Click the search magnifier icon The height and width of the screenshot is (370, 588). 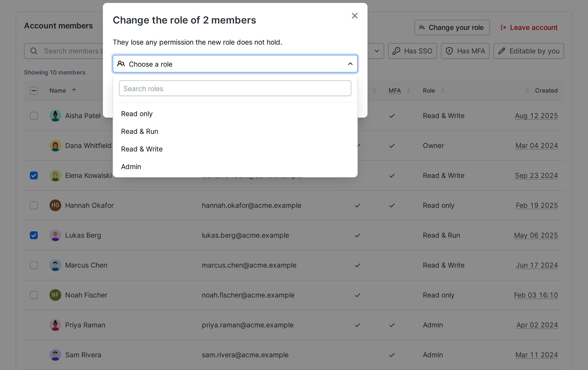coord(34,51)
